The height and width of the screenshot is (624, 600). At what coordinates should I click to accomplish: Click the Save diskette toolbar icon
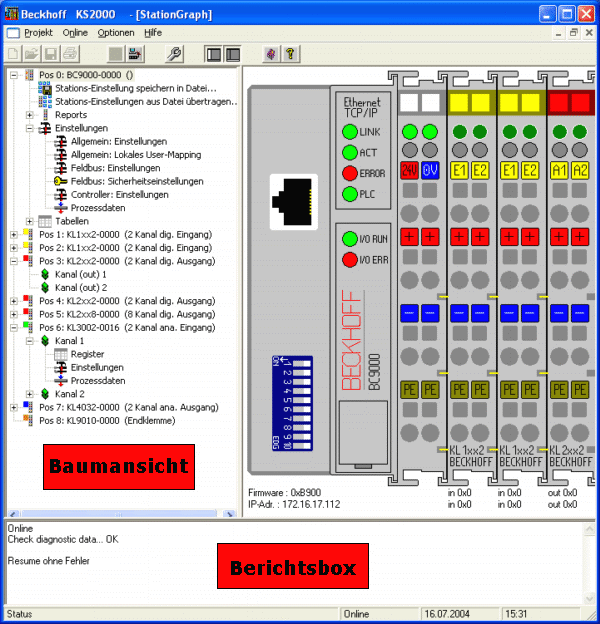pyautogui.click(x=51, y=54)
